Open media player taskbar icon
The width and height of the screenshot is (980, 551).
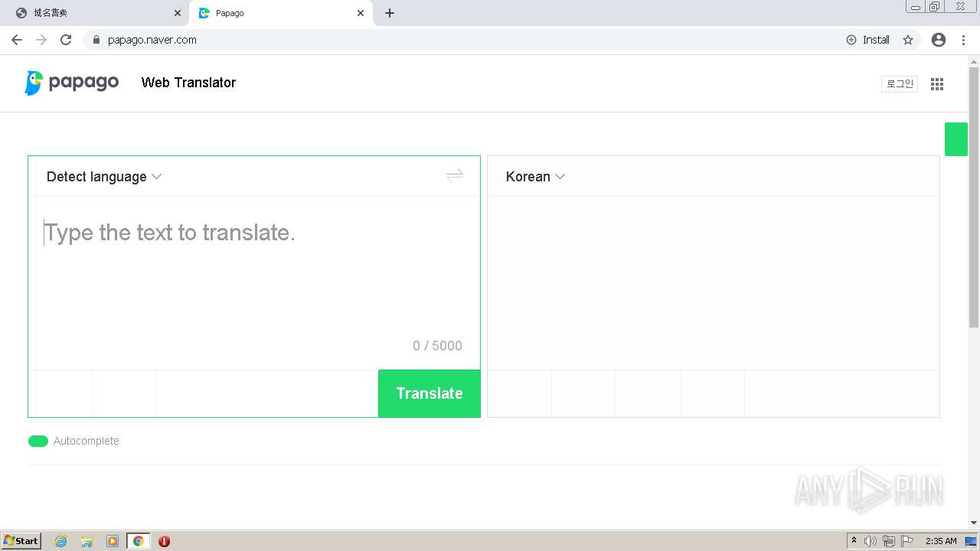coord(113,541)
